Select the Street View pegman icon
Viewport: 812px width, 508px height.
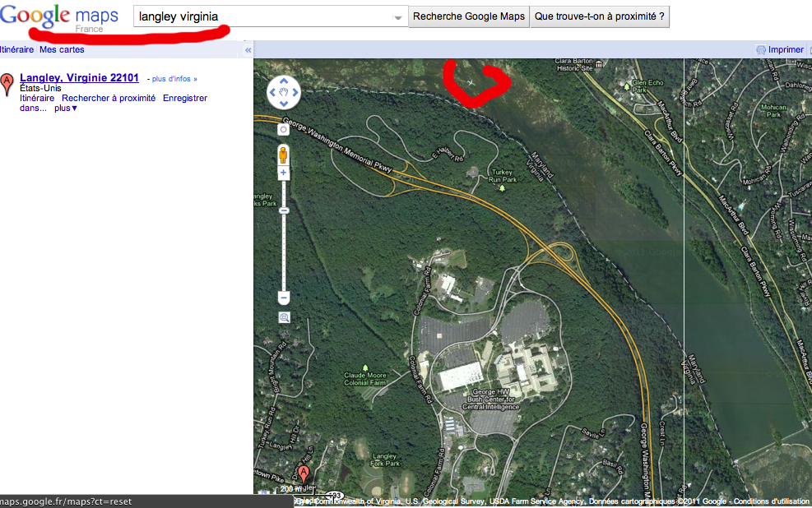pyautogui.click(x=283, y=155)
